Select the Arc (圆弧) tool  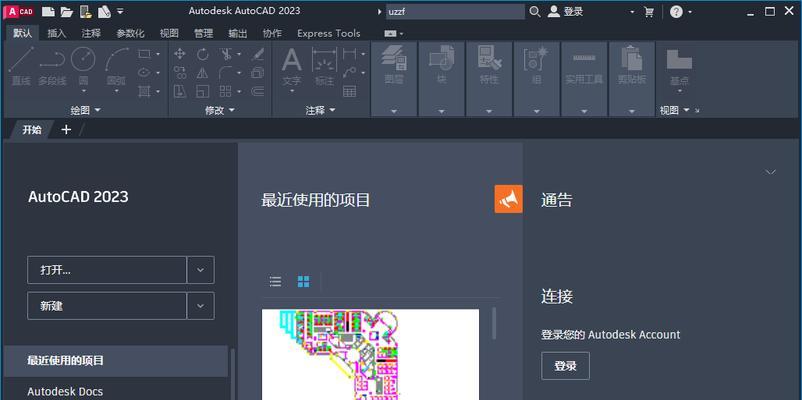(x=116, y=69)
